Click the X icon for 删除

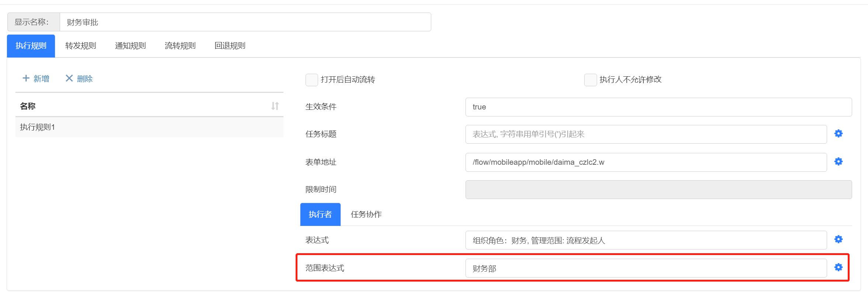point(69,78)
